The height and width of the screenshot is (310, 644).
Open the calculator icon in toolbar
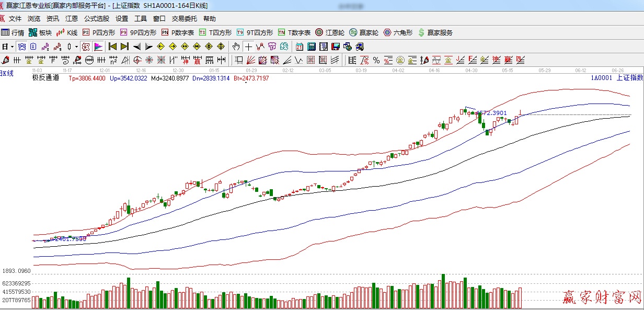311,47
